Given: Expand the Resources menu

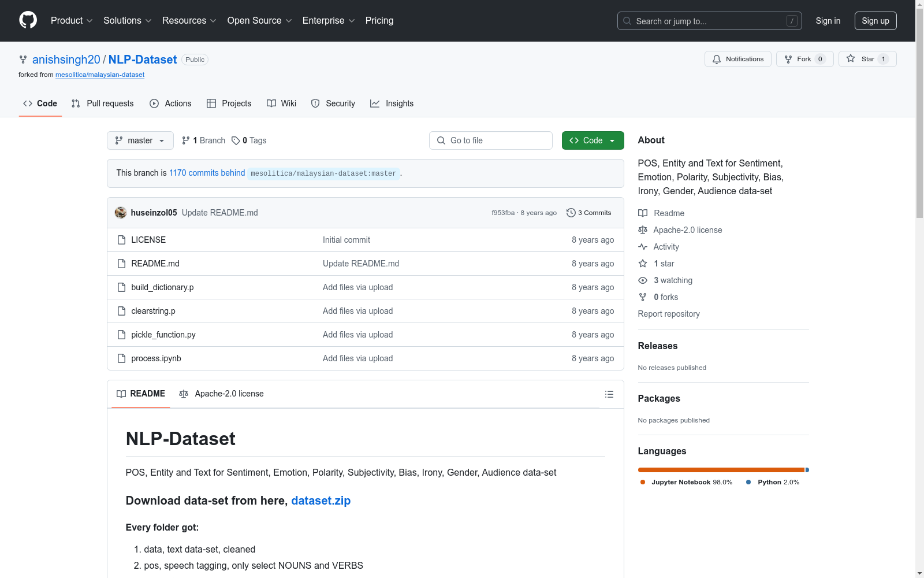Looking at the screenshot, I should [x=189, y=21].
